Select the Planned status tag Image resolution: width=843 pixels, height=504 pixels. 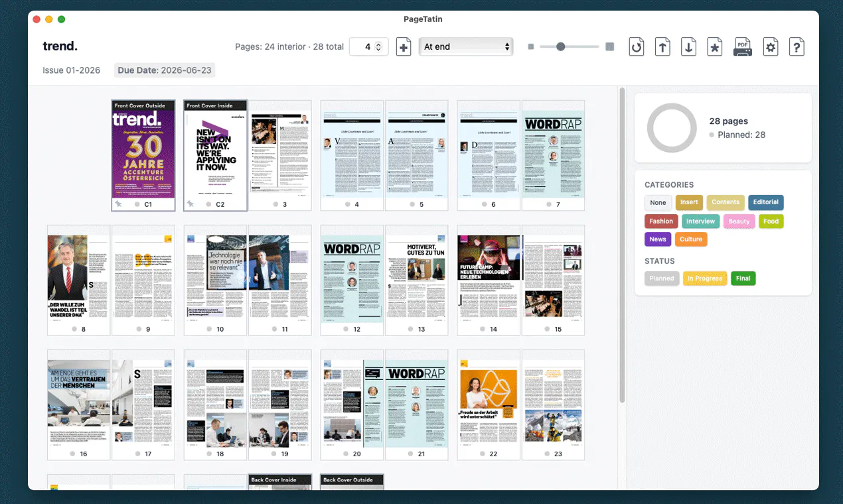[662, 279]
